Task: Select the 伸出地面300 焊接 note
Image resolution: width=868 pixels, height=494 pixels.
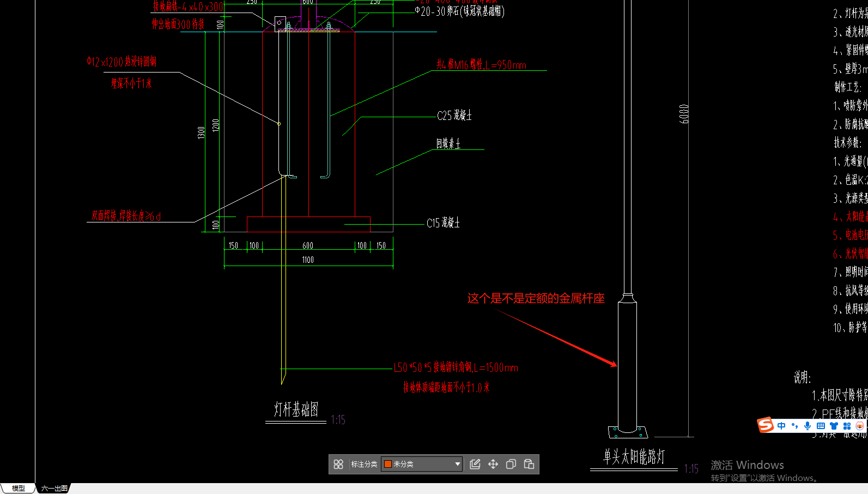Action: 178,23
